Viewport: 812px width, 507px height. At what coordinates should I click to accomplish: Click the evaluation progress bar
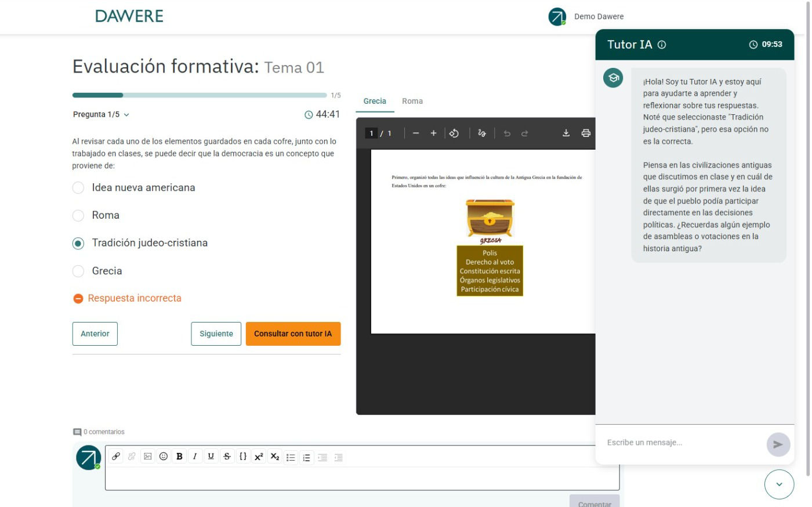pyautogui.click(x=199, y=95)
